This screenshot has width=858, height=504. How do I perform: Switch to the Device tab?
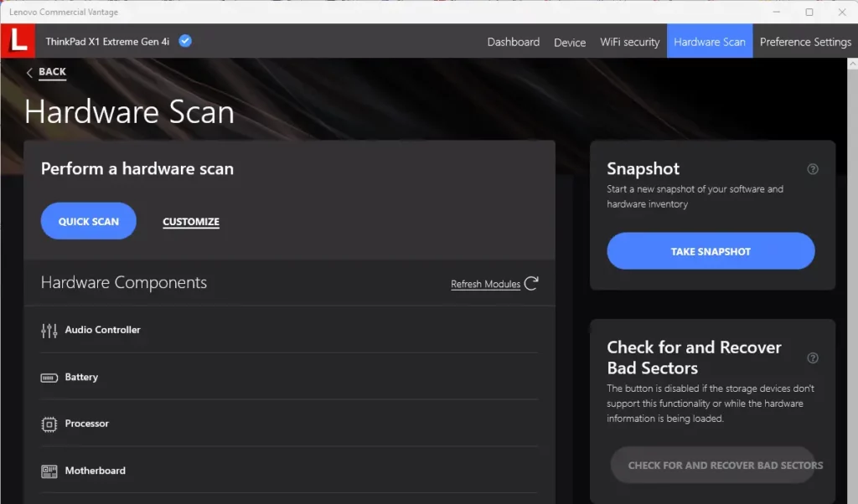570,42
